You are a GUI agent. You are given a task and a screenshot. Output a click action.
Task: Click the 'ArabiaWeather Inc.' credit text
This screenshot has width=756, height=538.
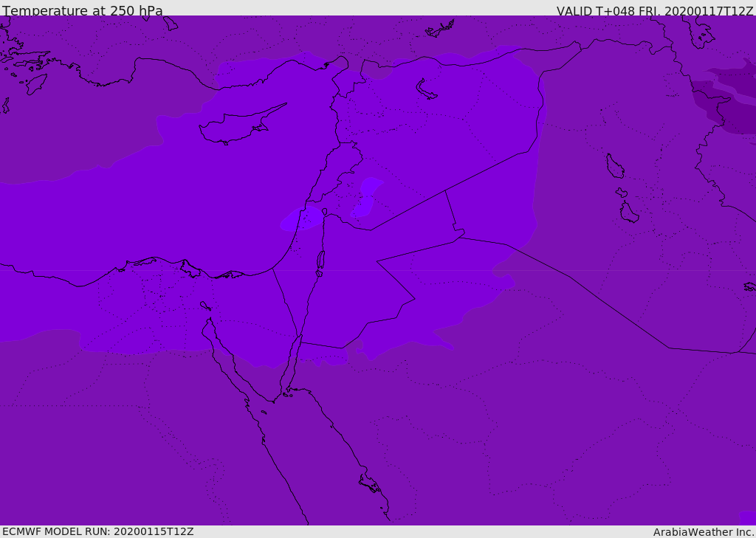tap(704, 532)
